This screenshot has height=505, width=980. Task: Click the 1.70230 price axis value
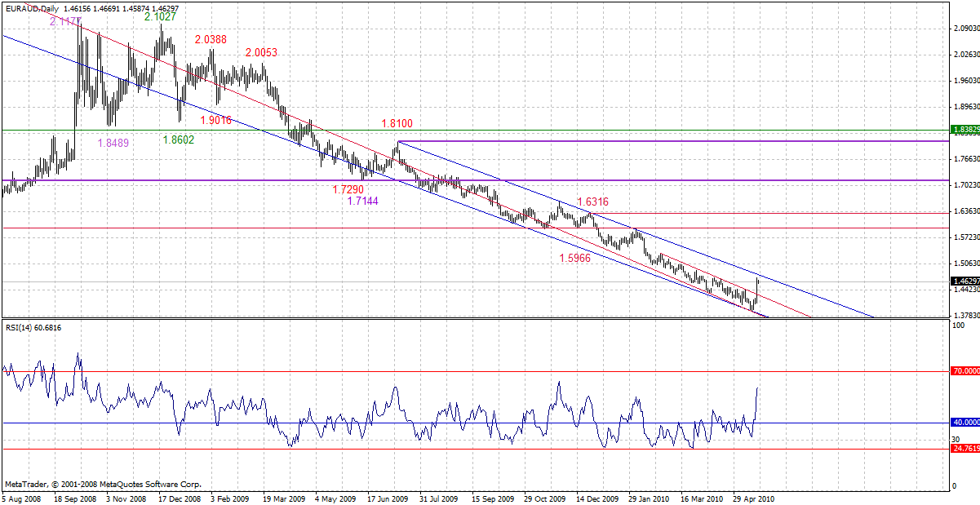tap(966, 185)
